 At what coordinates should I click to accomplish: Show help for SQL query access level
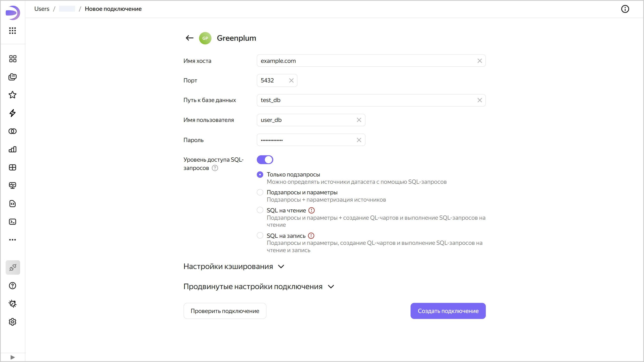215,168
